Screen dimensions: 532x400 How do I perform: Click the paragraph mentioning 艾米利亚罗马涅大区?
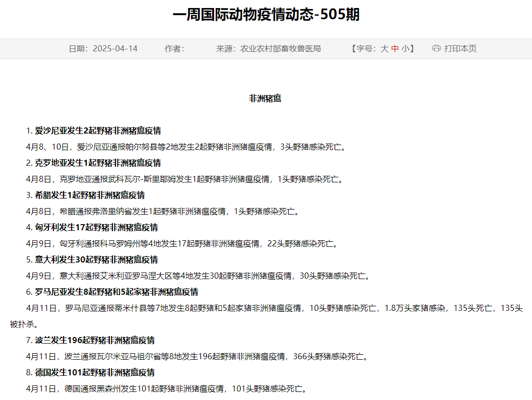(x=198, y=276)
